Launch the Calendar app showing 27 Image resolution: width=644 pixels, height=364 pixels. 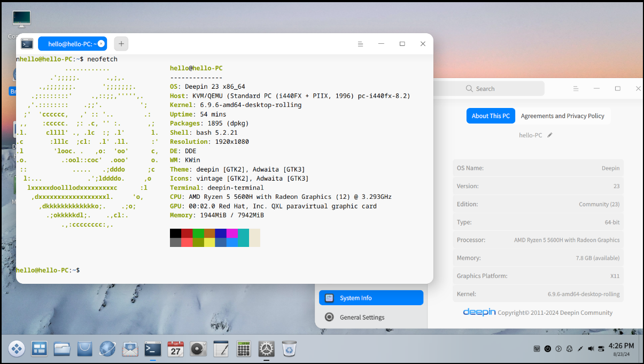coord(175,348)
